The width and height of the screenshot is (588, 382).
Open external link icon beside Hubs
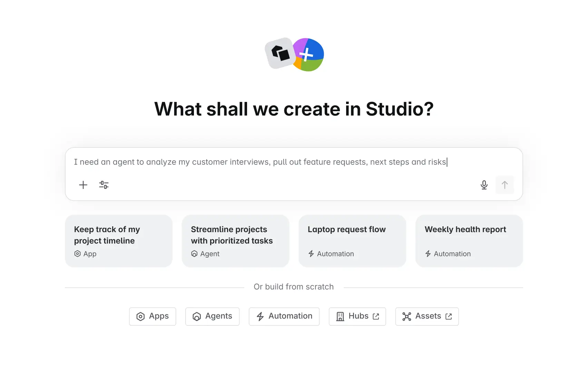coord(376,316)
